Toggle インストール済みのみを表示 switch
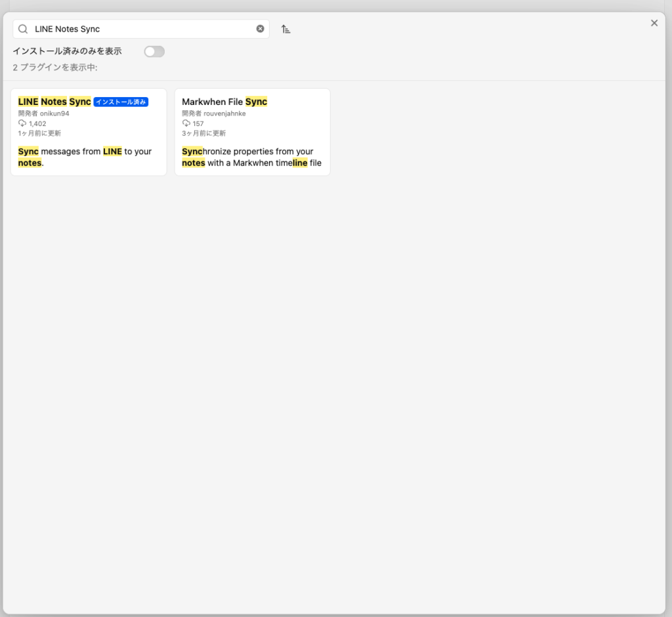This screenshot has width=672, height=617. [154, 51]
